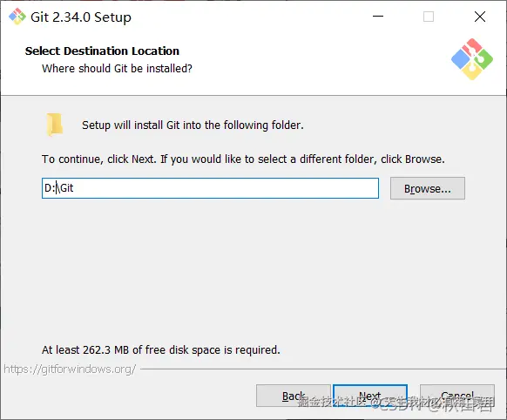Click the Git 2.34.0 Setup title text
This screenshot has height=420, width=507.
pos(81,17)
